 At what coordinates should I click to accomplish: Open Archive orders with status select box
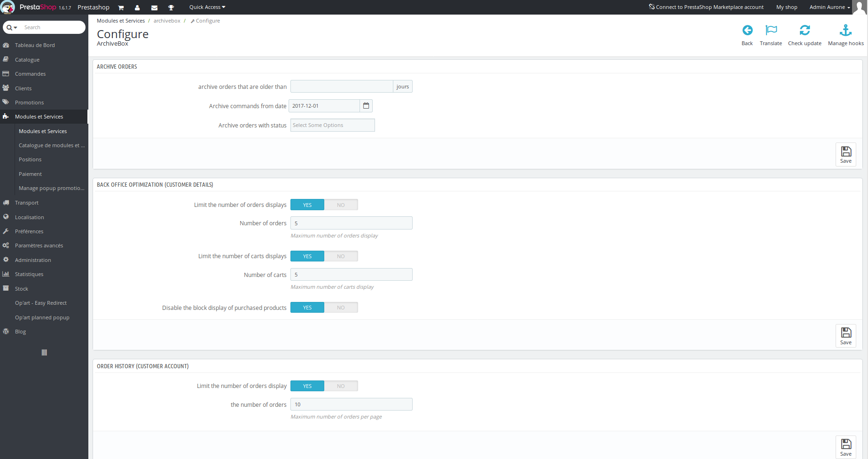(333, 125)
